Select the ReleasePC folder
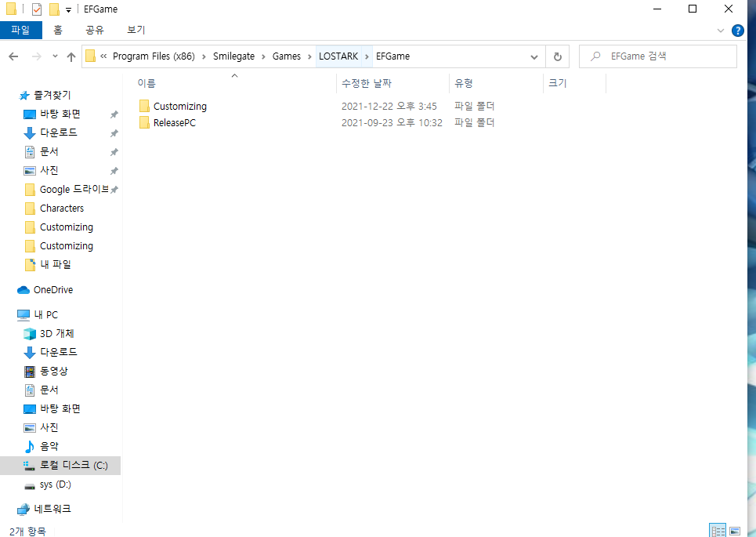Image resolution: width=756 pixels, height=537 pixels. tap(174, 122)
